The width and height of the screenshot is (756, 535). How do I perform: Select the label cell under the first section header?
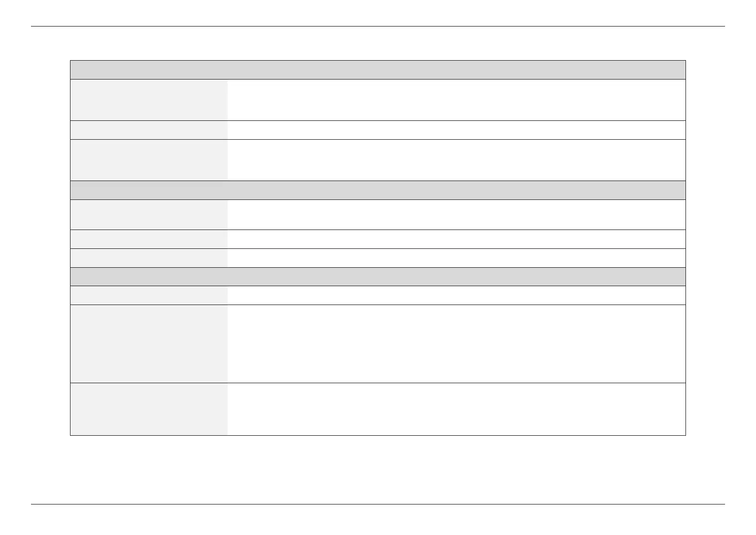pos(149,100)
